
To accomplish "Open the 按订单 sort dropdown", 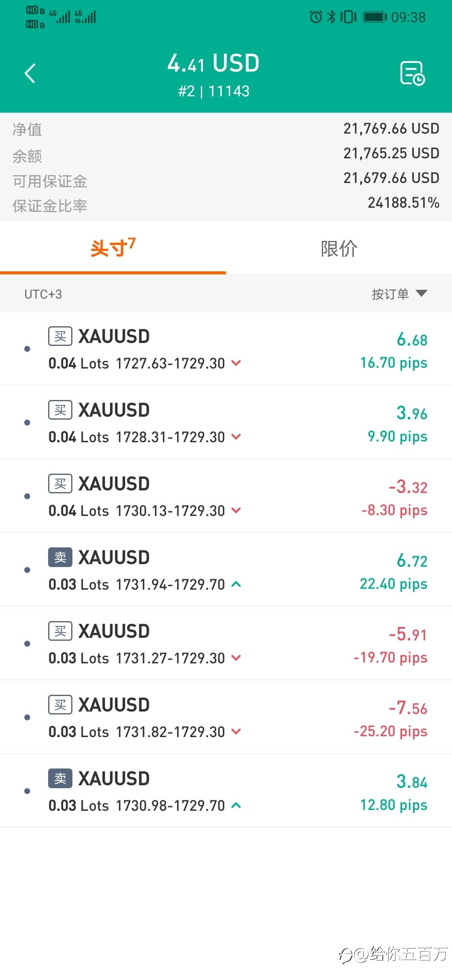I will pos(399,294).
